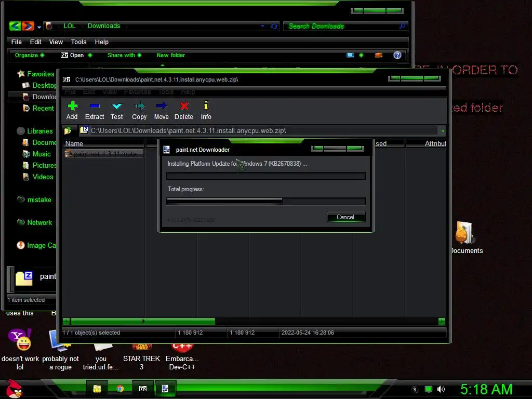Refresh the Downloads folder in Explorer
The height and width of the screenshot is (399, 532).
coord(274,26)
